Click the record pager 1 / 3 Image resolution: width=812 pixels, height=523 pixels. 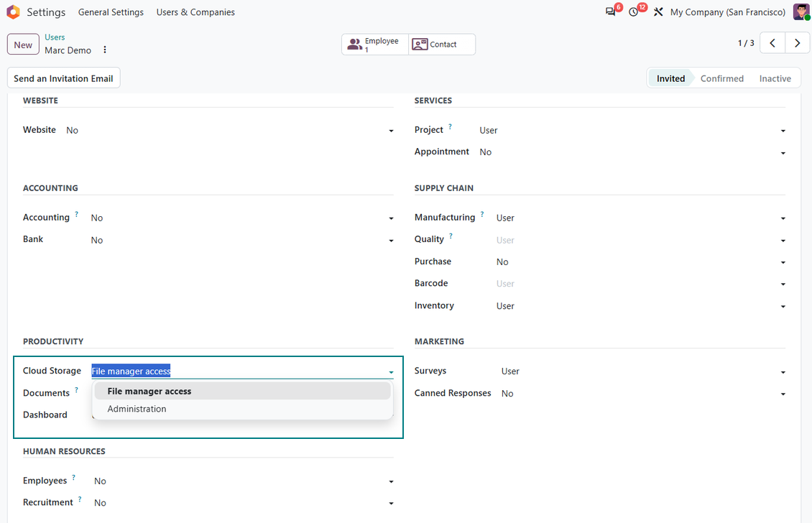(x=746, y=43)
